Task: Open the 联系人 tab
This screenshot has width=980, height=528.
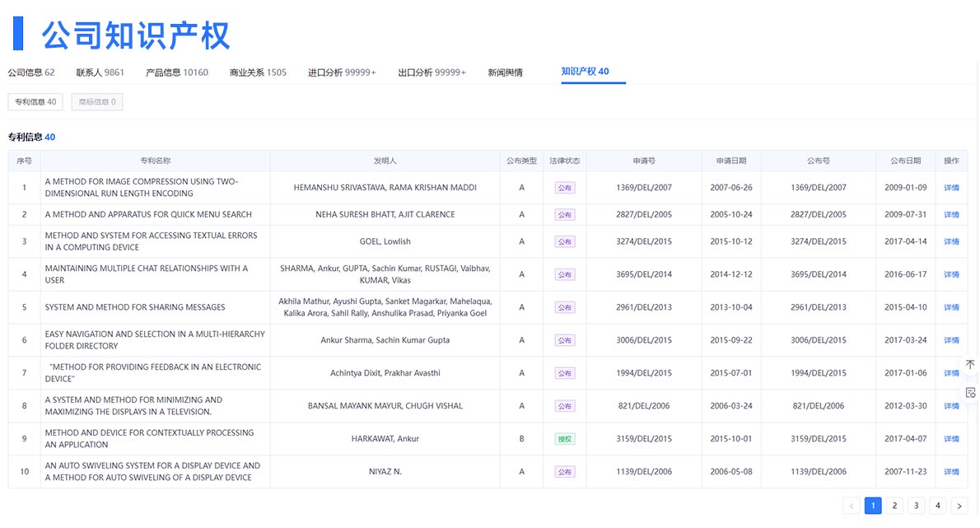Action: click(100, 72)
